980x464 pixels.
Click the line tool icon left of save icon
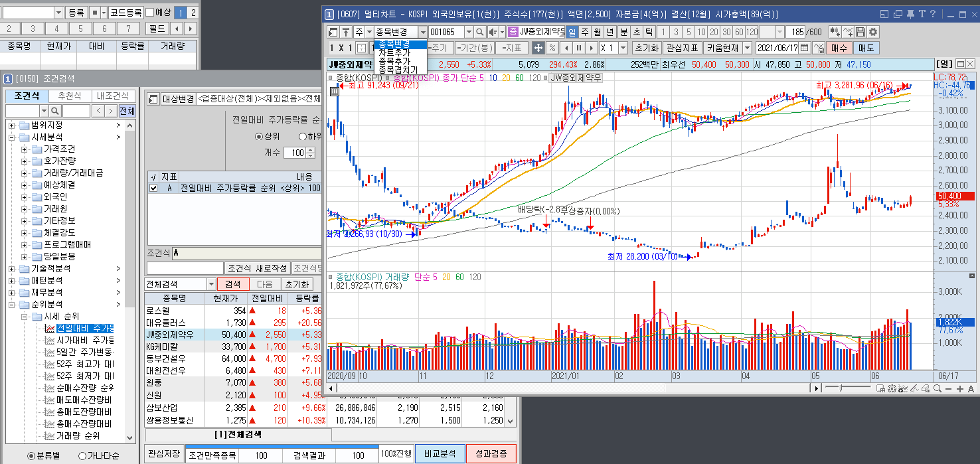[847, 32]
